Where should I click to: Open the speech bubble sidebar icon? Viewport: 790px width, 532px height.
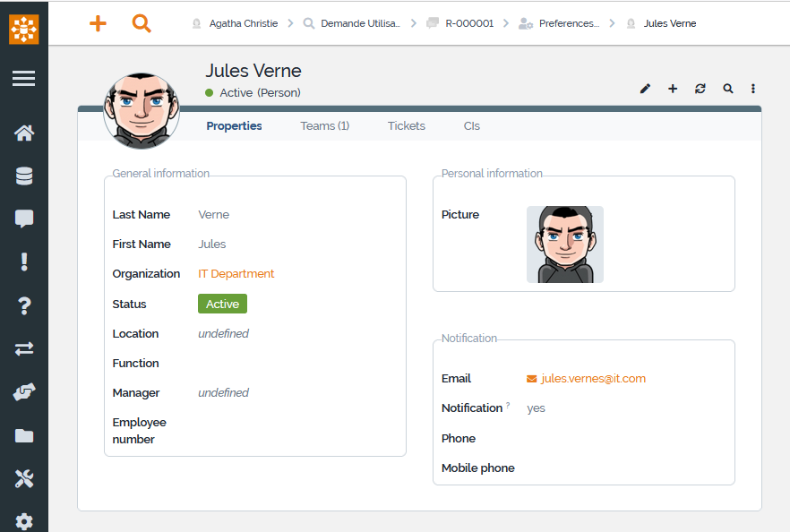(x=24, y=219)
